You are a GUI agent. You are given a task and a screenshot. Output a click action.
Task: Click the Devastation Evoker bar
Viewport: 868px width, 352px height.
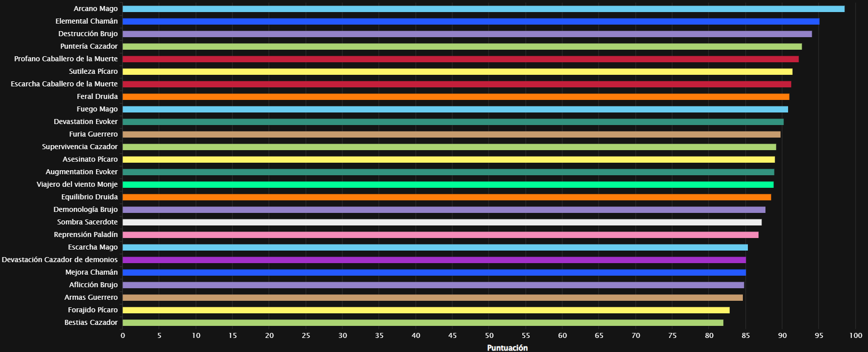[453, 122]
